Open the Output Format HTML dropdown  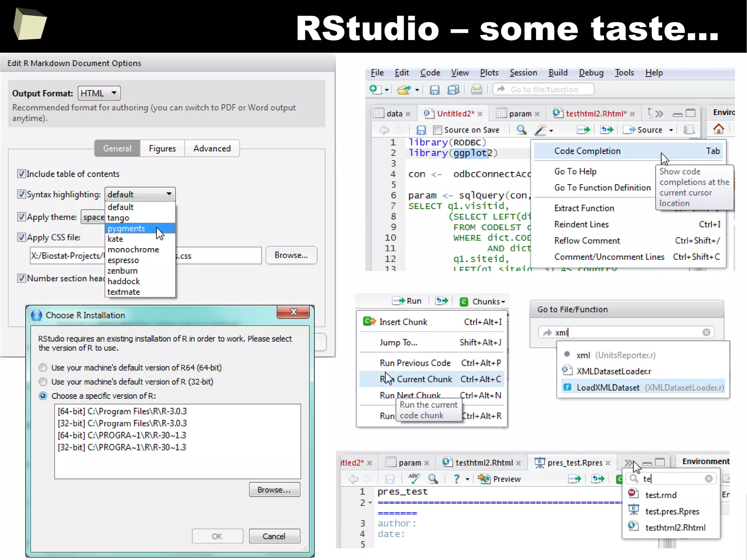pyautogui.click(x=99, y=93)
